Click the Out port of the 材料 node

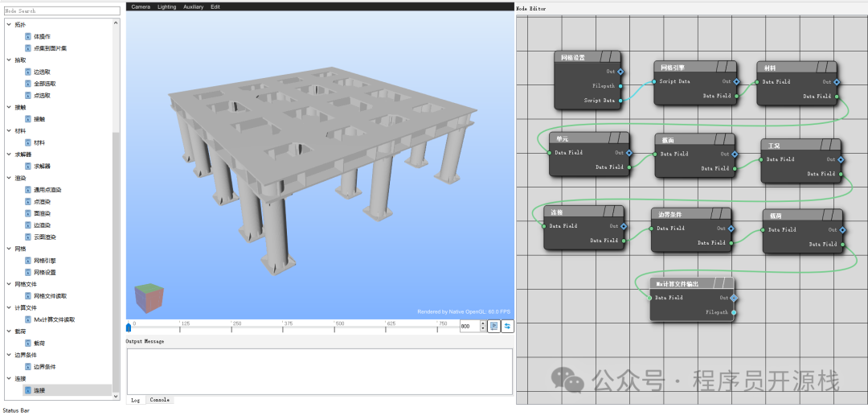coord(837,81)
